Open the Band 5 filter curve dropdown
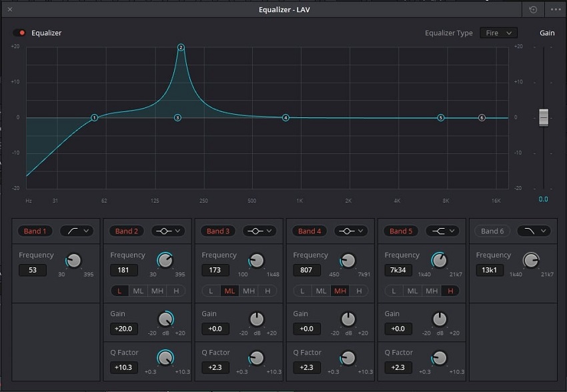Viewport: 567px width, 392px height. click(x=442, y=231)
